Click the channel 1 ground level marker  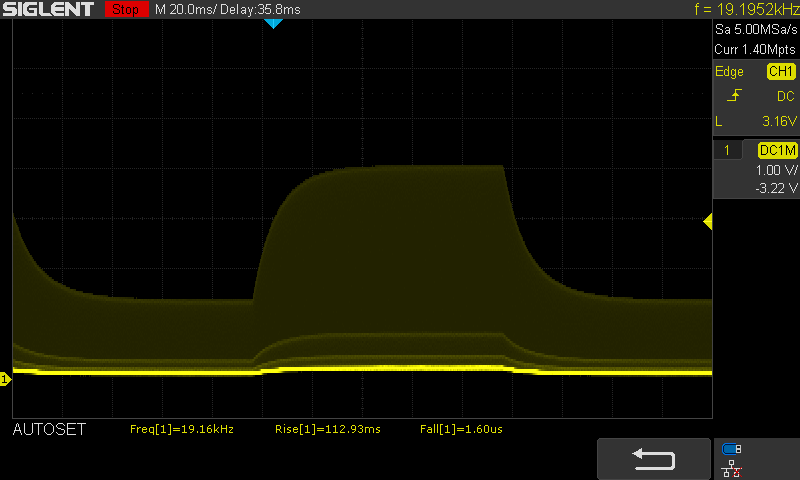(x=5, y=379)
